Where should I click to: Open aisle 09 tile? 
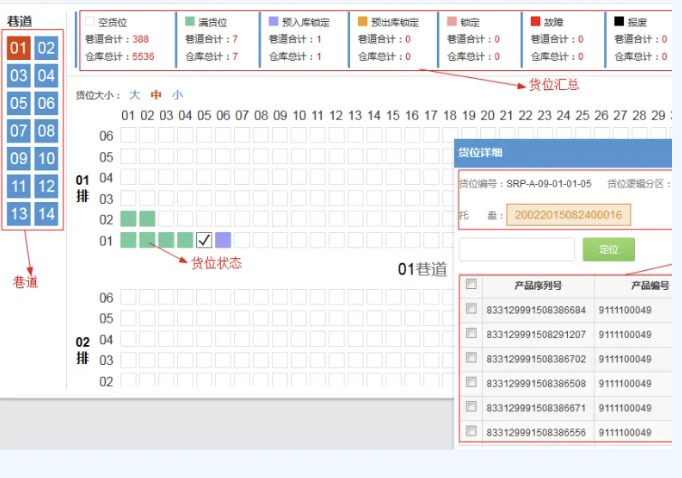18,158
